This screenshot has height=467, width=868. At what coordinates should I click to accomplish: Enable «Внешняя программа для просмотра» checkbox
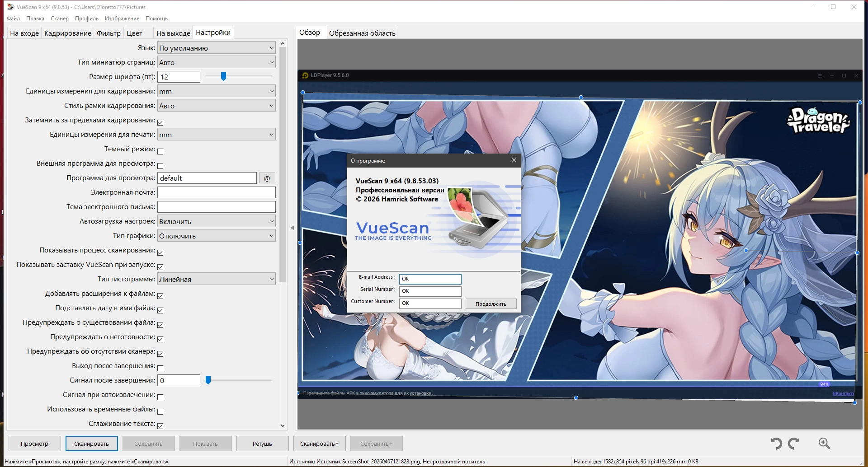(160, 166)
